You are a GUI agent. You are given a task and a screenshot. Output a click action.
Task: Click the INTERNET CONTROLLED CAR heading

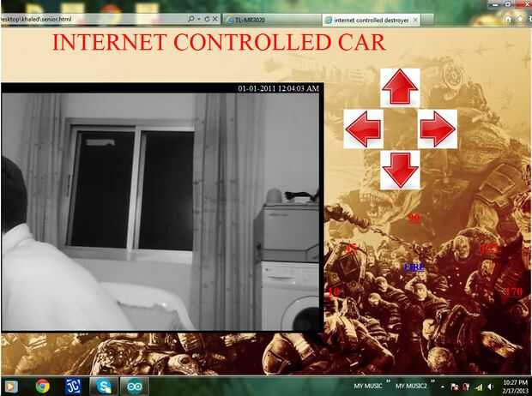(219, 42)
